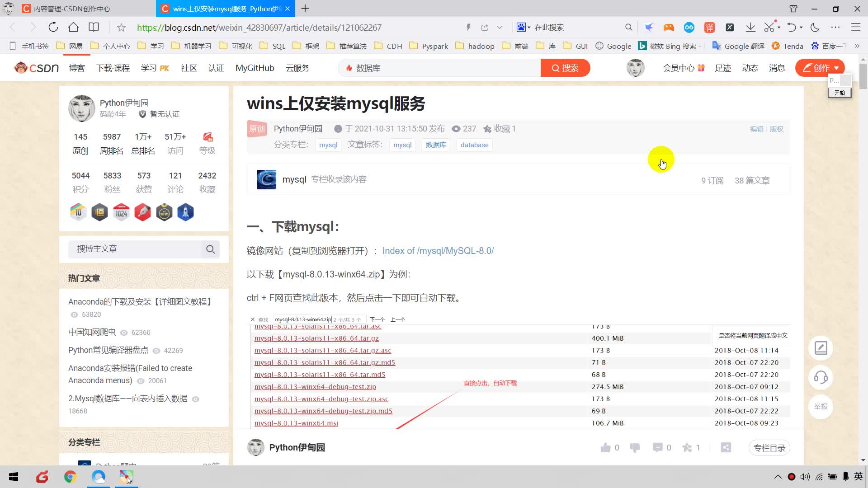868x488 pixels.
Task: Open the mysql category tag
Action: (x=328, y=145)
